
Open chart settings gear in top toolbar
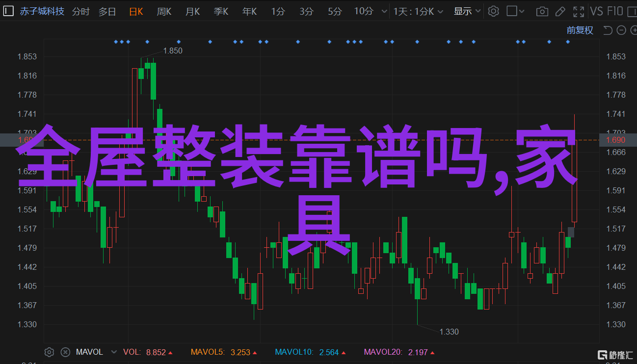pos(493,11)
